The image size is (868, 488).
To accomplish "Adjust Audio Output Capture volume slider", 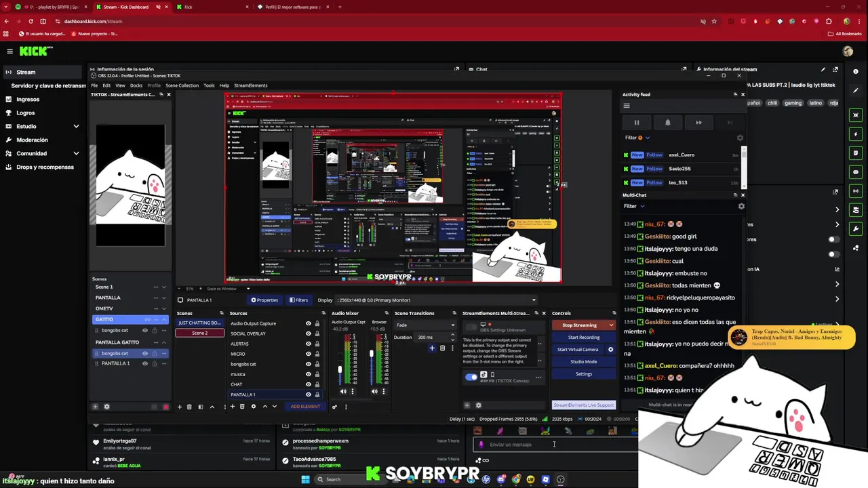I will (340, 369).
